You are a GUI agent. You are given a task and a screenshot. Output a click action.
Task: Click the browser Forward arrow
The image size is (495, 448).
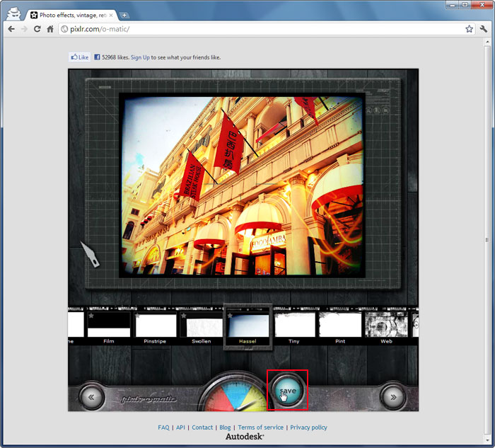click(24, 29)
